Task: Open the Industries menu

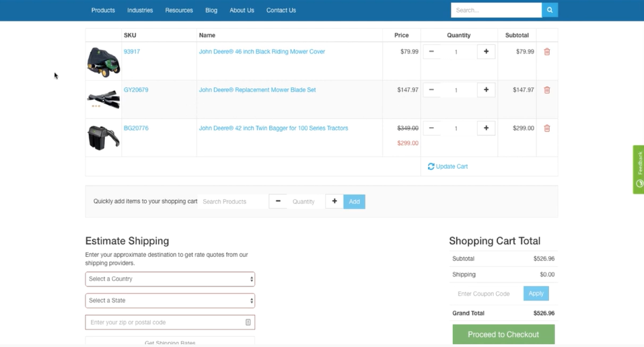Action: [x=140, y=10]
